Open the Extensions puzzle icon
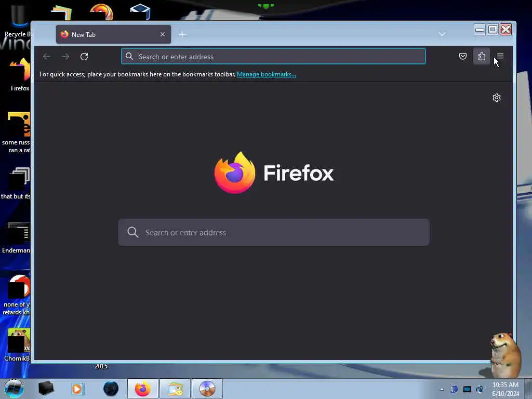Viewport: 532px width, 399px height. (482, 56)
